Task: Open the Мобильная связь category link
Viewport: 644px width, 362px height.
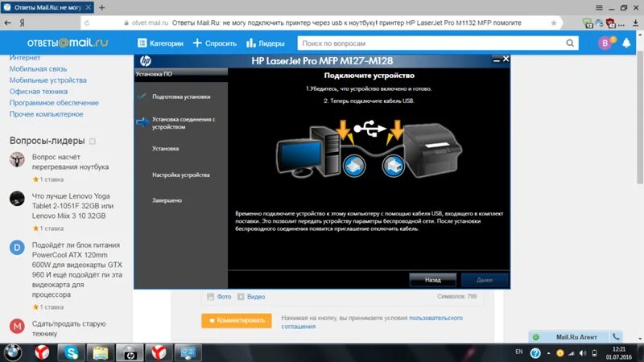Action: (38, 69)
